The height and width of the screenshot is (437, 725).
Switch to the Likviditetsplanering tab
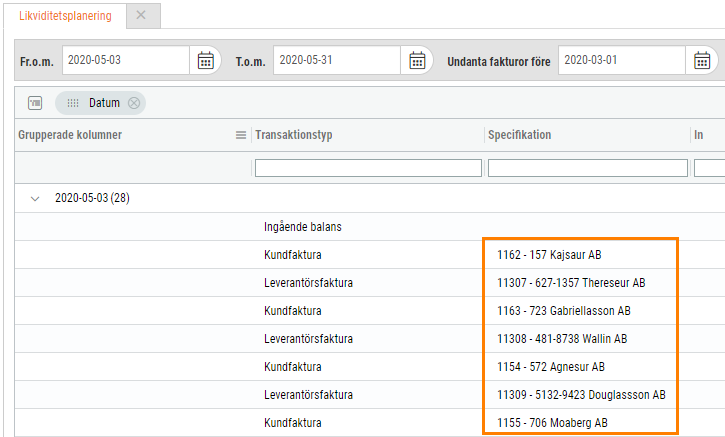pos(65,16)
